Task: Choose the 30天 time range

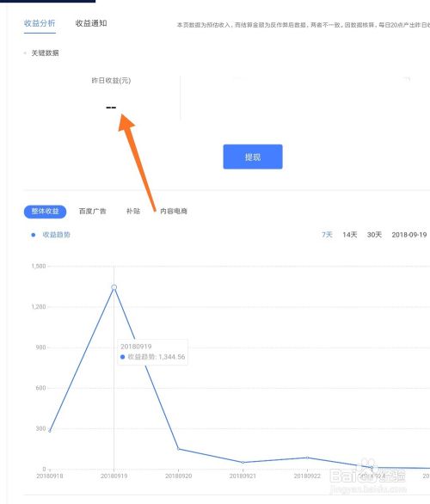Action: point(374,235)
